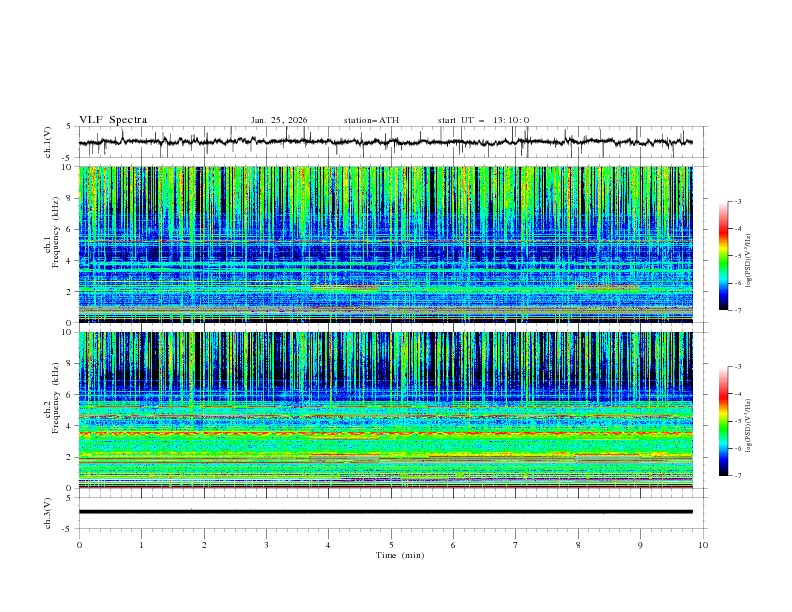Click the "station=ATH" label

coord(371,120)
